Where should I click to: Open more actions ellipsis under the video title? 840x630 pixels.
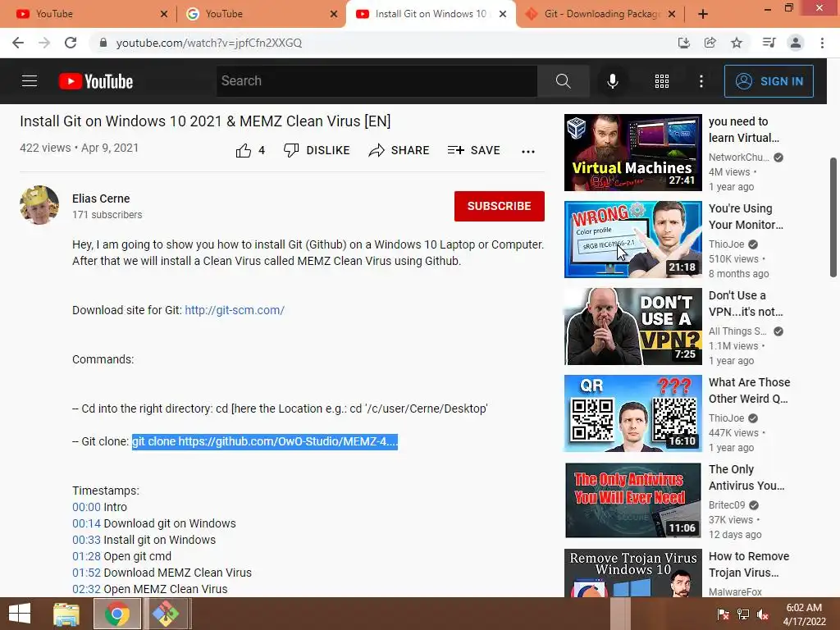528,152
